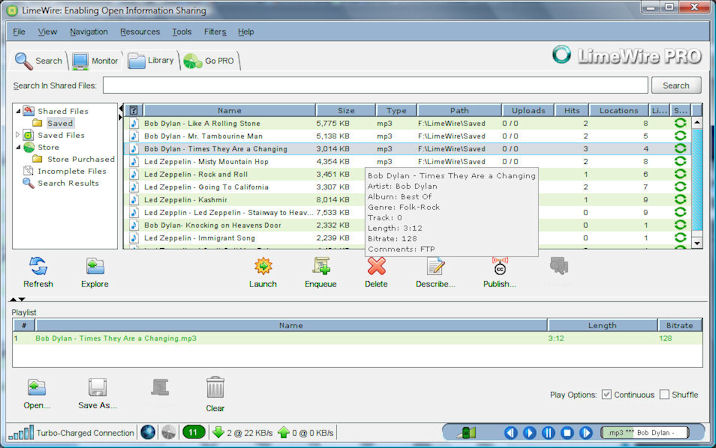Click the Enqueue icon
The width and height of the screenshot is (716, 448).
point(321,266)
